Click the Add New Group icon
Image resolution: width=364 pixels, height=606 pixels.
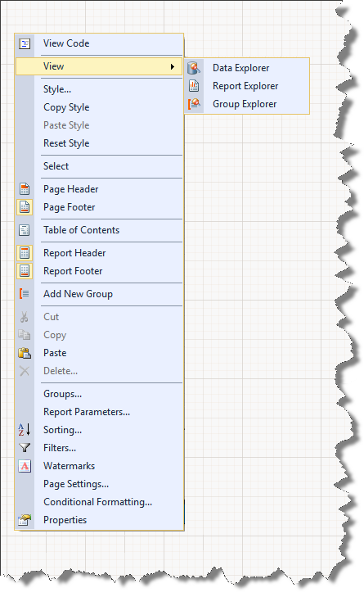(x=25, y=294)
